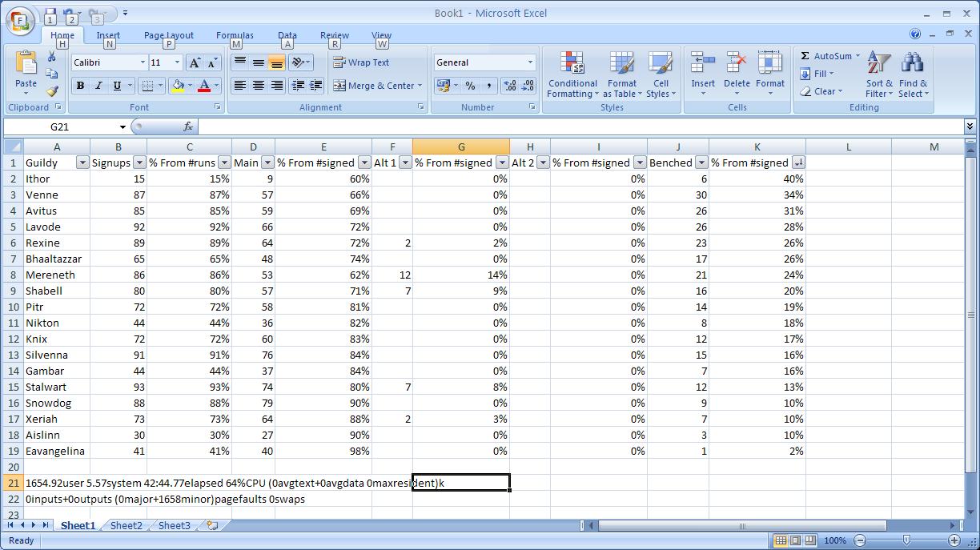Open the Review ribbon tab

335,35
